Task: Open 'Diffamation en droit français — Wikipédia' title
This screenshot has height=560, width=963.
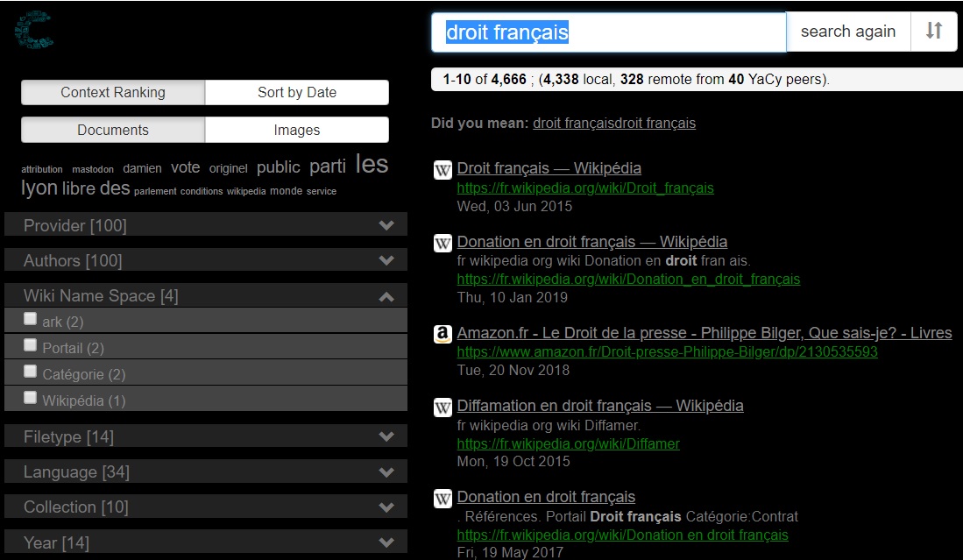Action: (x=600, y=405)
